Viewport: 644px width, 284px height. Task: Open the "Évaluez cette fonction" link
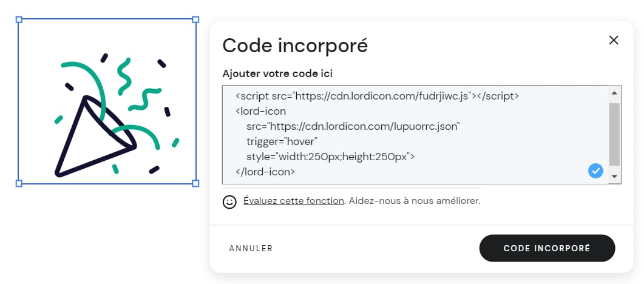point(294,201)
